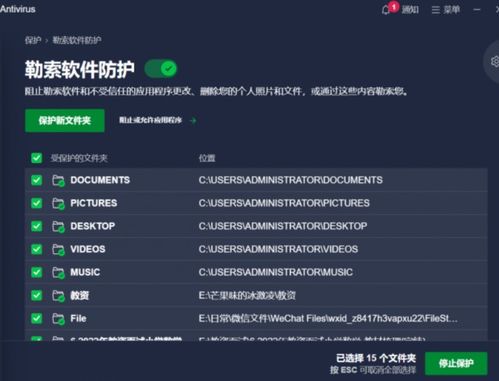
Task: Open the block or allow applications arrow link
Action: pyautogui.click(x=158, y=120)
